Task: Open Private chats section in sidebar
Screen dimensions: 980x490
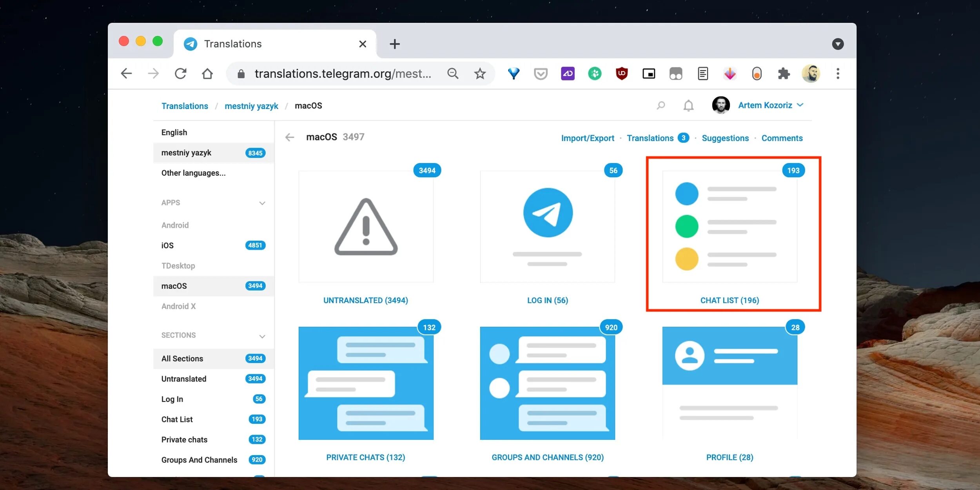Action: tap(214, 440)
